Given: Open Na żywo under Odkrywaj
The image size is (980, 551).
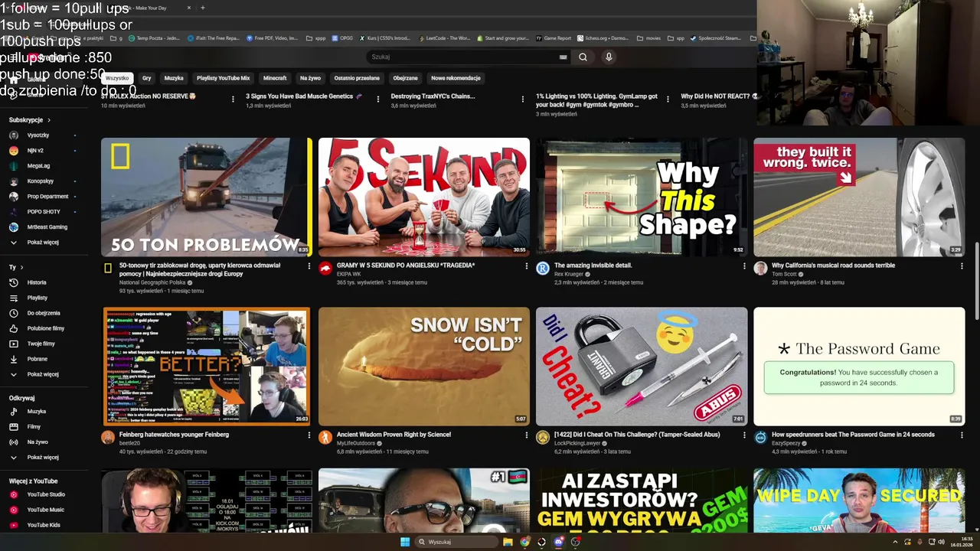Looking at the screenshot, I should tap(38, 442).
